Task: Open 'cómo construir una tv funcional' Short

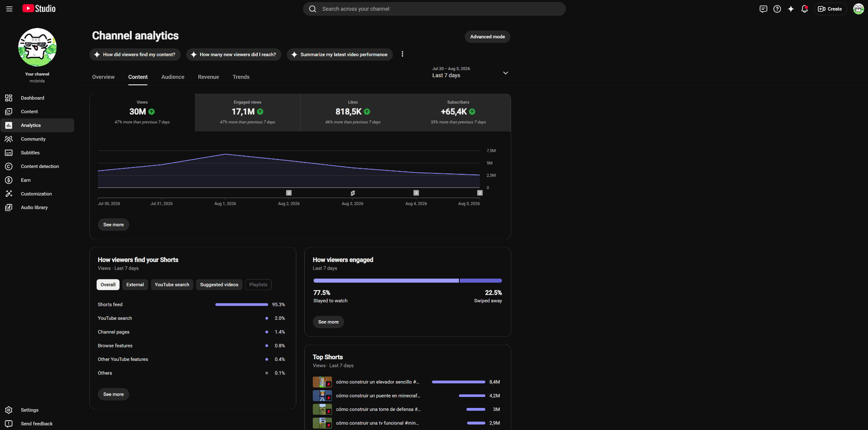Action: tap(377, 423)
